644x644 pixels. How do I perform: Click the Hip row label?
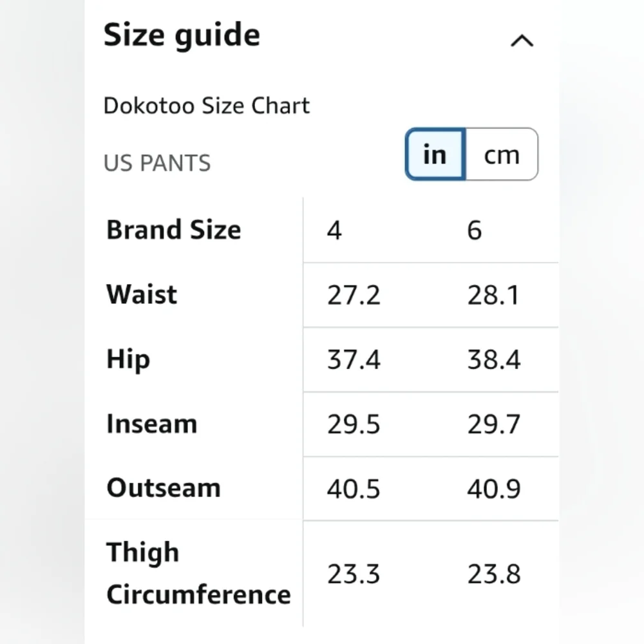pyautogui.click(x=128, y=359)
